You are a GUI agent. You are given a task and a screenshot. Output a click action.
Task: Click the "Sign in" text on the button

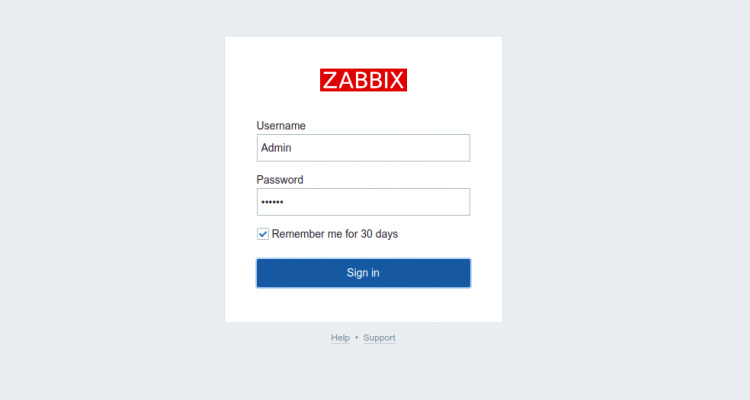[363, 273]
